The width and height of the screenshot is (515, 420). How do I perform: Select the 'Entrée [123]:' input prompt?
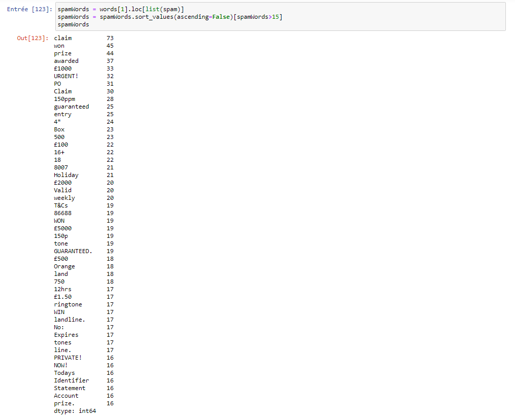29,10
